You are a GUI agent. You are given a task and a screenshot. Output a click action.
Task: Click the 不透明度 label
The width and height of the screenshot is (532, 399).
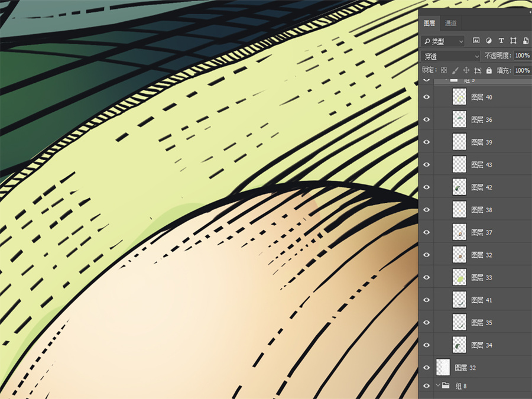(x=498, y=56)
